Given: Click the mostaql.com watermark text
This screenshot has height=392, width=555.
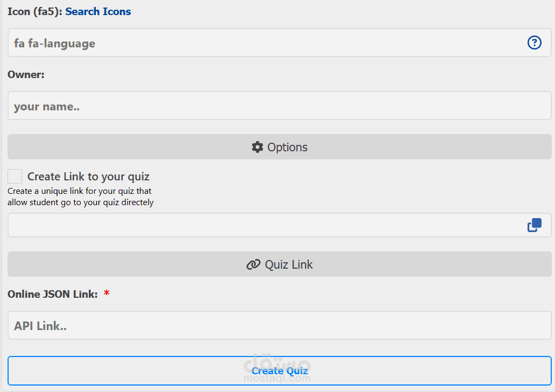Looking at the screenshot, I should (277, 379).
